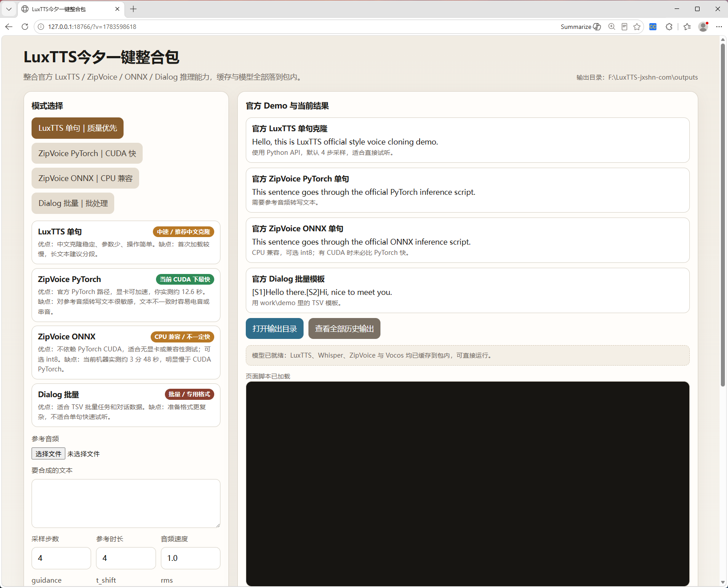This screenshot has width=728, height=588.
Task: Click the 模型已就绪 status message
Action: 468,355
